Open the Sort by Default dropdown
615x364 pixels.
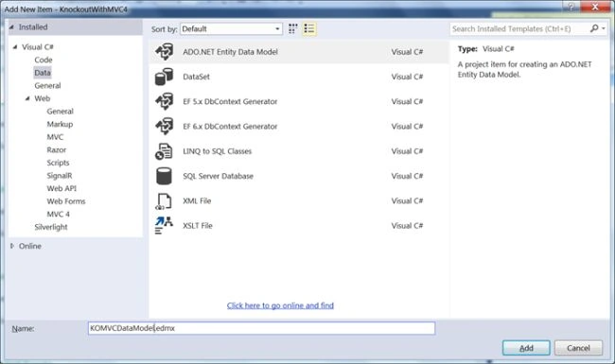231,29
